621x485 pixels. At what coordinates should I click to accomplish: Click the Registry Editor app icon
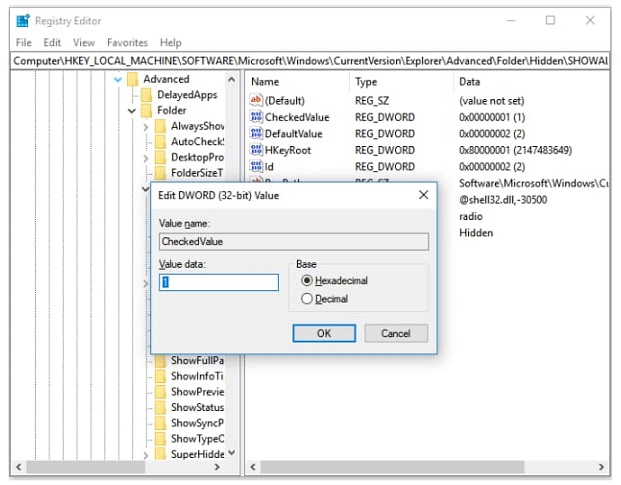pos(23,21)
